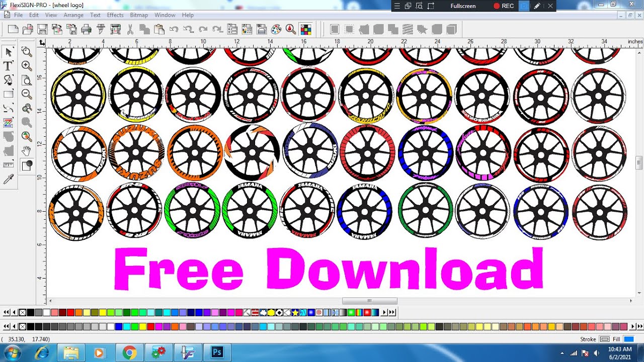The height and width of the screenshot is (362, 644).
Task: Redo the last undone action
Action: point(203,29)
